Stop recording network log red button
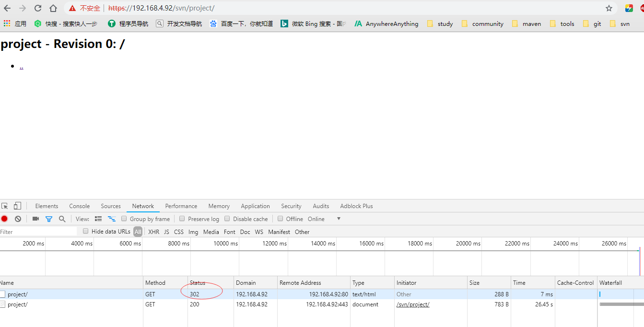Screen dimensions: 644x327 (4, 219)
